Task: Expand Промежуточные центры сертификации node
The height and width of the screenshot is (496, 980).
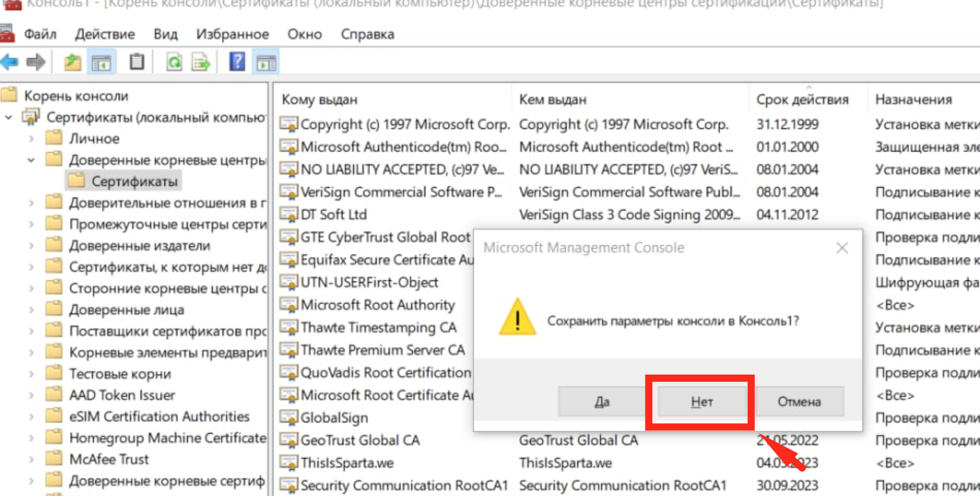Action: (x=31, y=224)
